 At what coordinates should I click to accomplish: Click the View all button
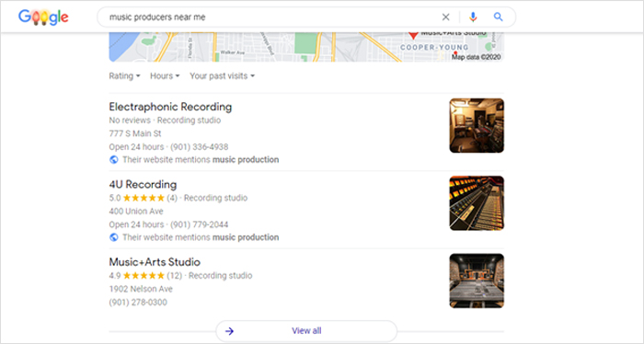point(306,331)
